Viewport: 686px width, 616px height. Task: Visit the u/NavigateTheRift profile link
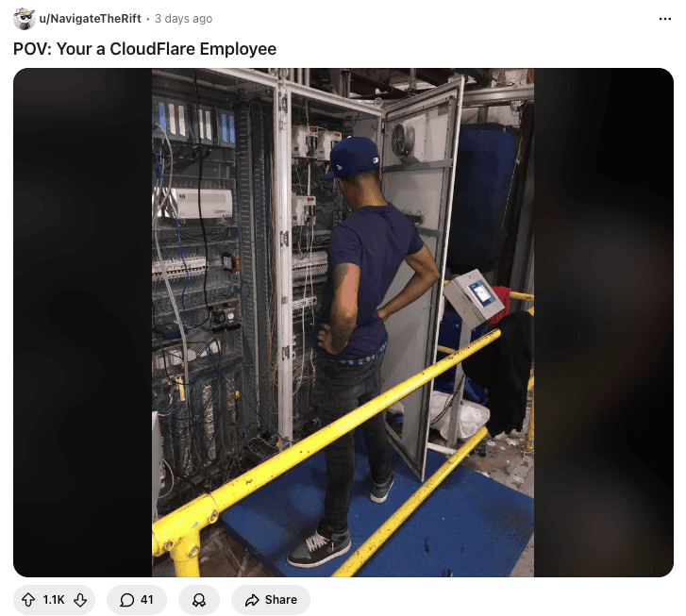91,18
